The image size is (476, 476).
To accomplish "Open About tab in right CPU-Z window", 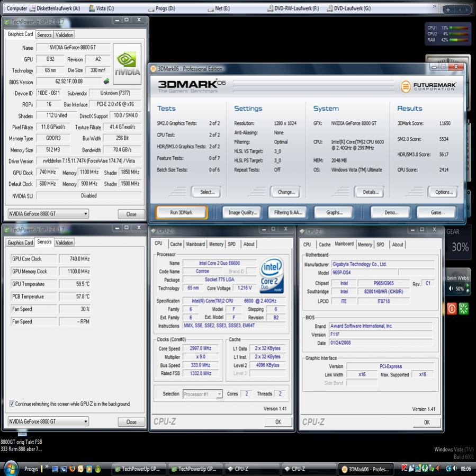I will pos(398,245).
